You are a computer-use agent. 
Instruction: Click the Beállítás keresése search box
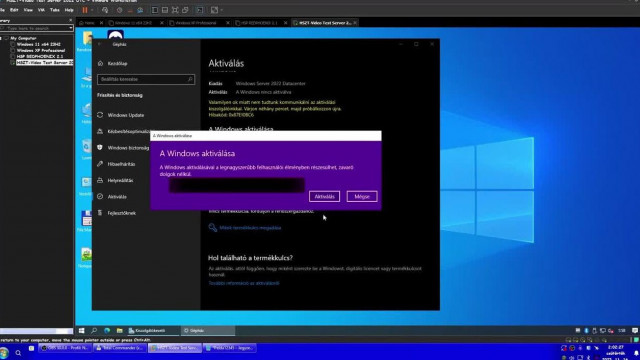tap(146, 79)
